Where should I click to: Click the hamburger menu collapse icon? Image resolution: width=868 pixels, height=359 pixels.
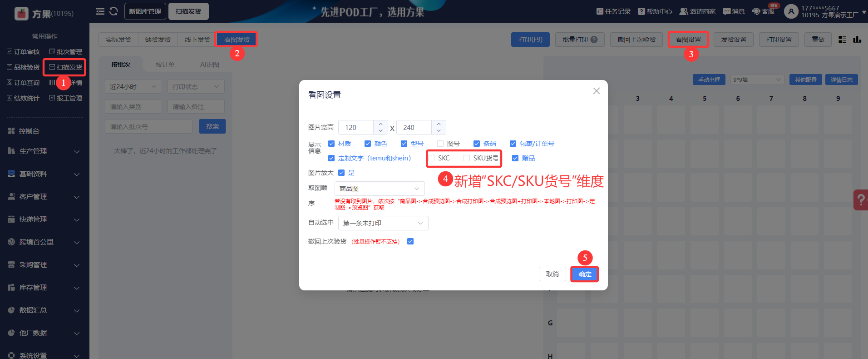tap(100, 11)
